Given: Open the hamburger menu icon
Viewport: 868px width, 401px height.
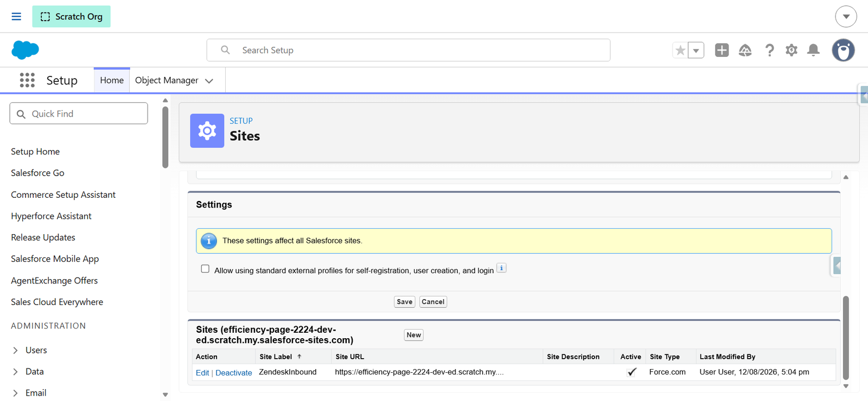Looking at the screenshot, I should pos(16,16).
